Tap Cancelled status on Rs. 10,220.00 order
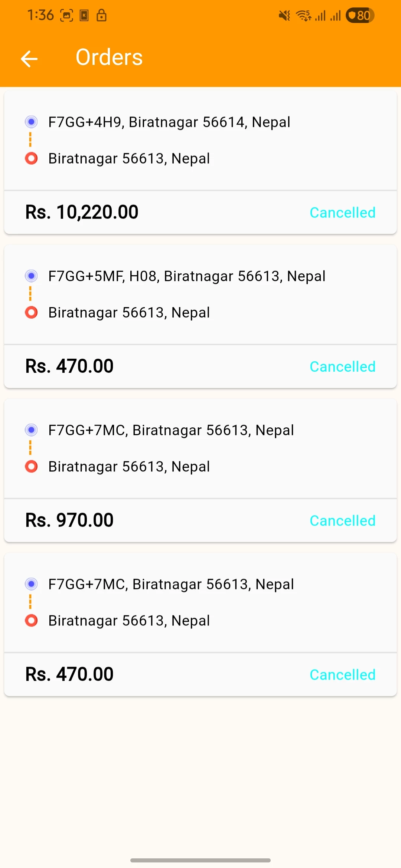 (342, 213)
